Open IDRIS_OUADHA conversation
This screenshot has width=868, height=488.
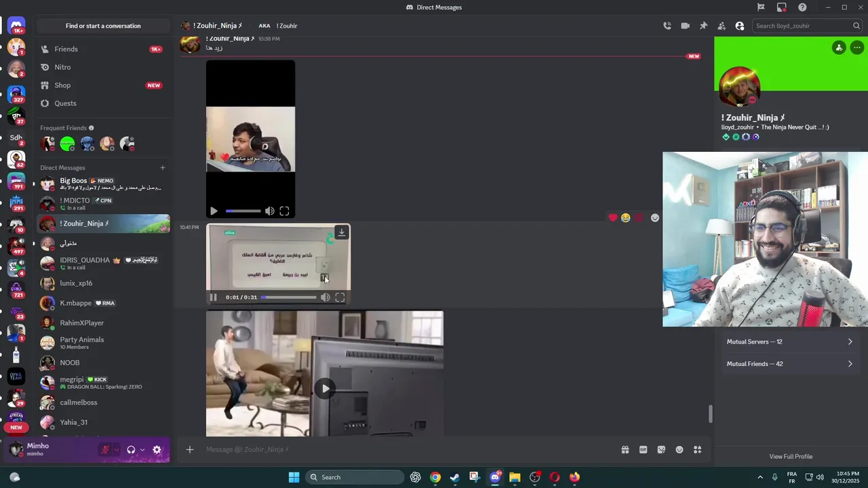point(103,263)
